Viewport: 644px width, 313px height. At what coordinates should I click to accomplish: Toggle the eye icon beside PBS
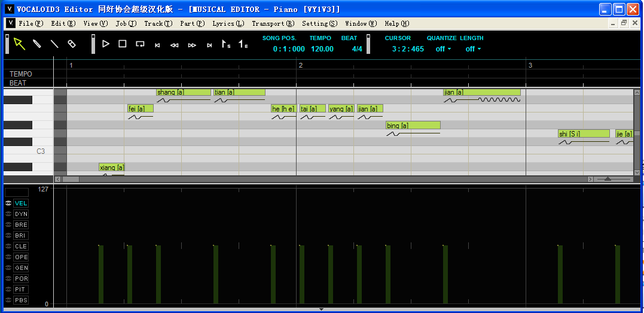click(x=8, y=300)
